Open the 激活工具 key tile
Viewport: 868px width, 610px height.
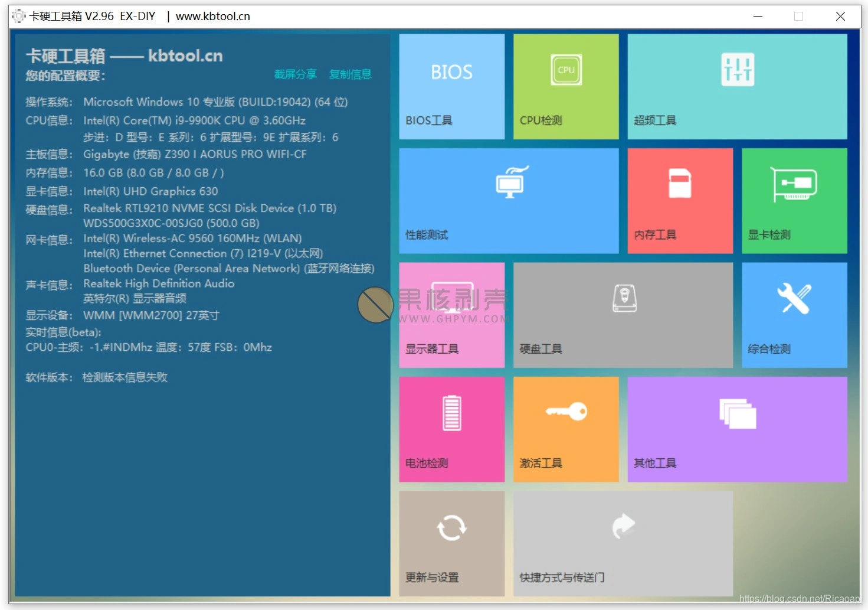(566, 429)
